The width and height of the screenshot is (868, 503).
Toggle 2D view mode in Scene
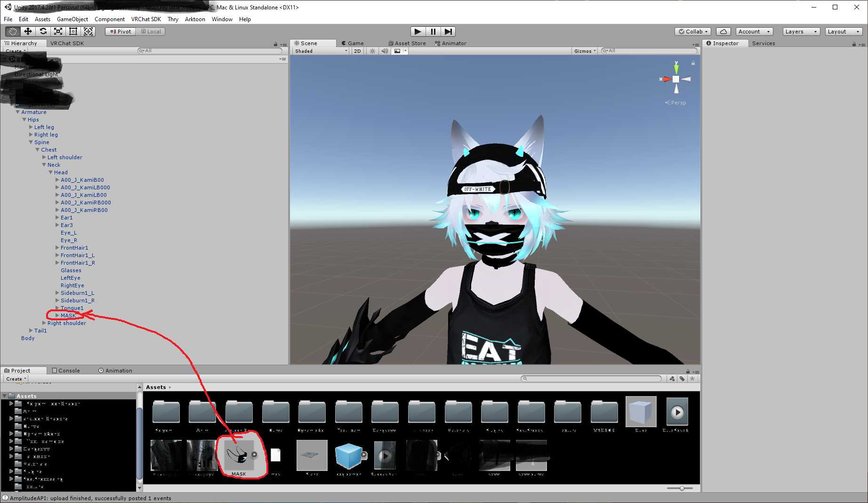point(357,51)
